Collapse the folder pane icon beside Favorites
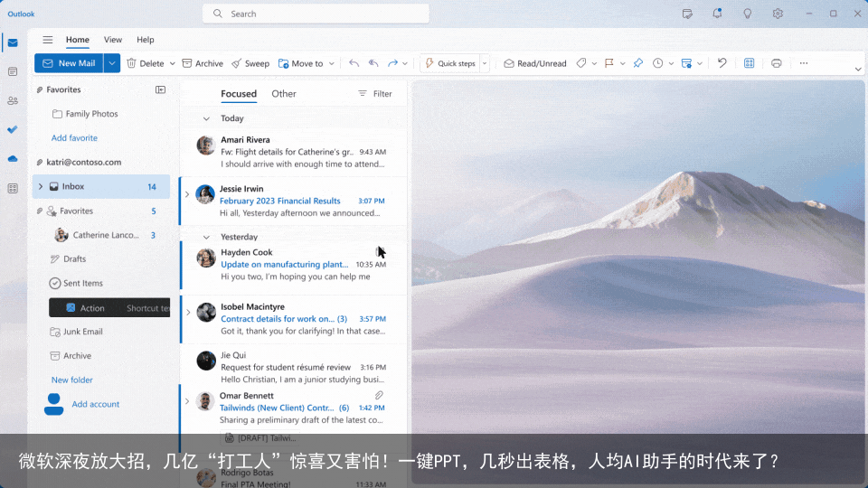Screen dimensions: 868x488 [161, 89]
